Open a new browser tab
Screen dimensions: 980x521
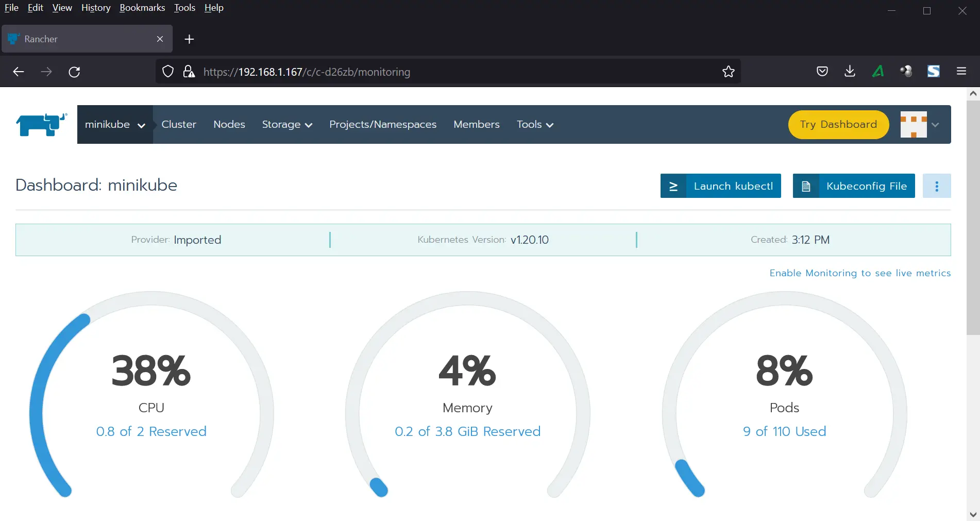189,39
